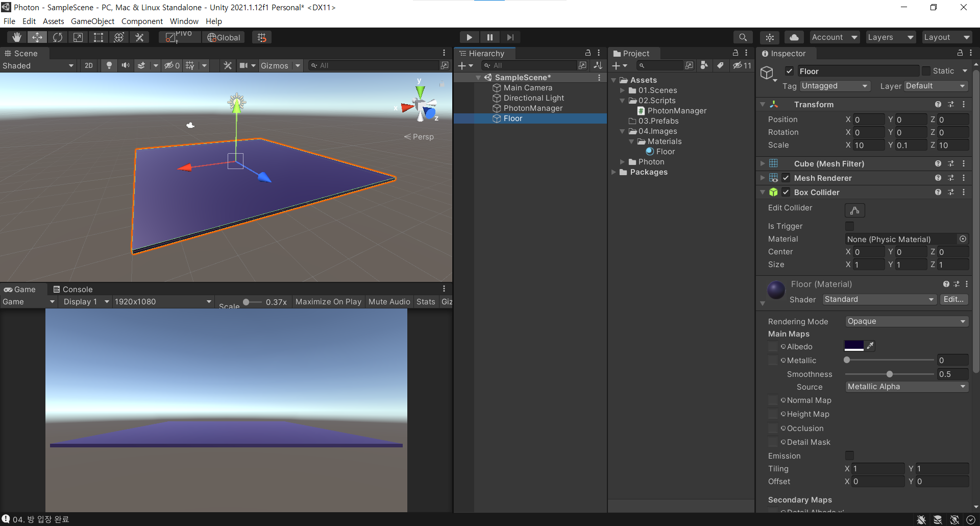Toggle Floor object active checkbox
Screen dimensions: 980x526
click(790, 71)
